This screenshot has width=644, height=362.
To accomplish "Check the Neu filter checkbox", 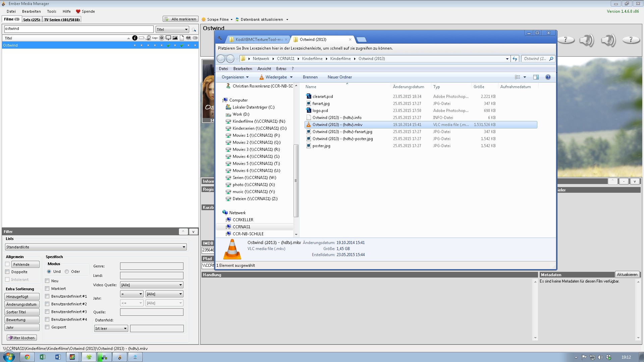I will (x=47, y=281).
